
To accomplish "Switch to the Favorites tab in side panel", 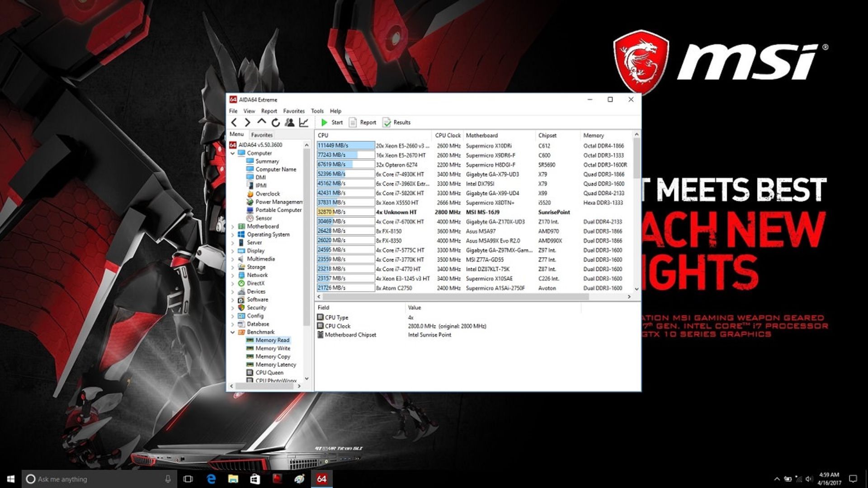I will click(262, 135).
